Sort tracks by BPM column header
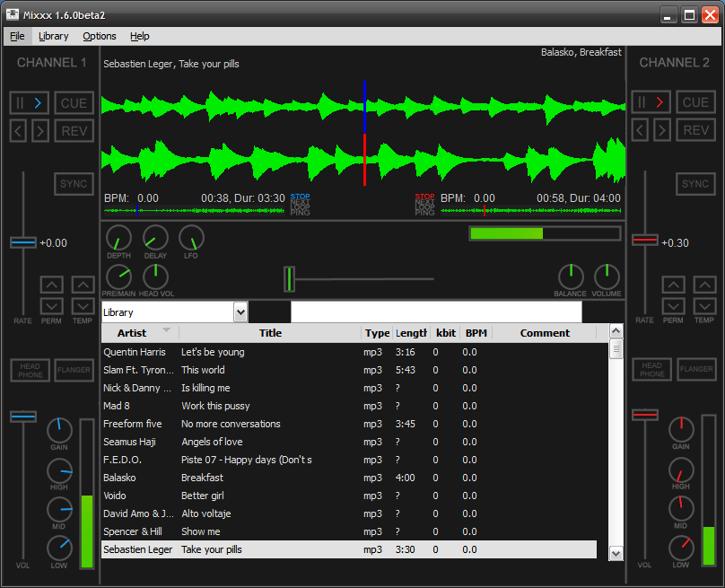The image size is (725, 588). click(x=476, y=333)
